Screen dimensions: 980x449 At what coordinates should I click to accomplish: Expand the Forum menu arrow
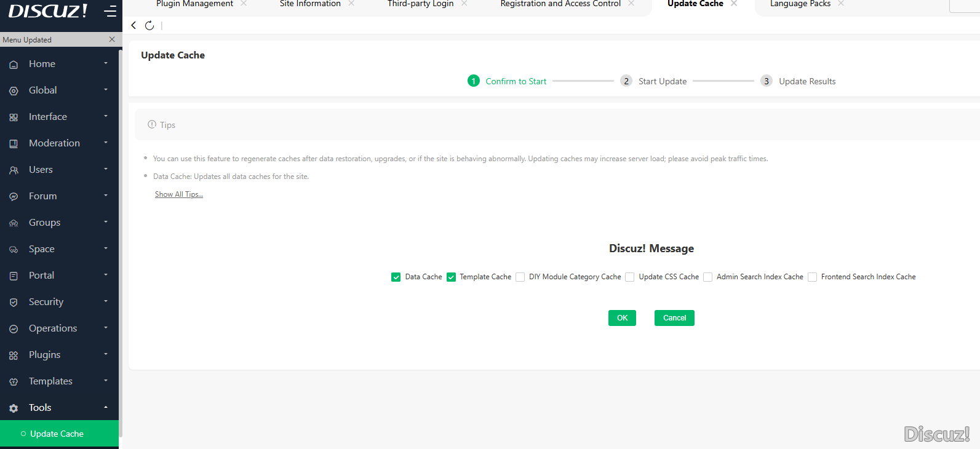pos(106,196)
